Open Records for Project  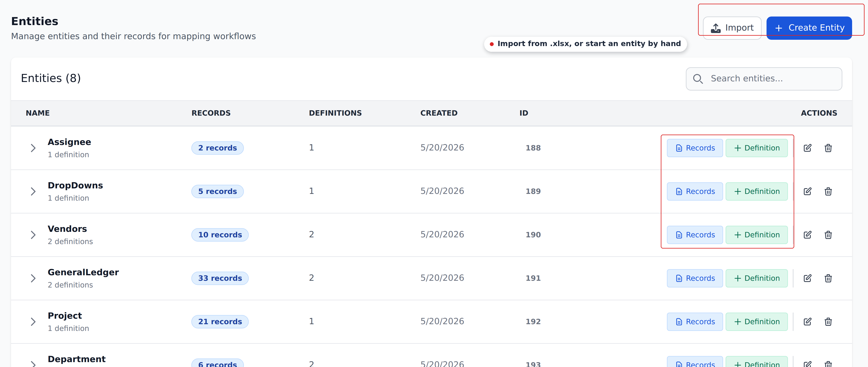tap(695, 322)
